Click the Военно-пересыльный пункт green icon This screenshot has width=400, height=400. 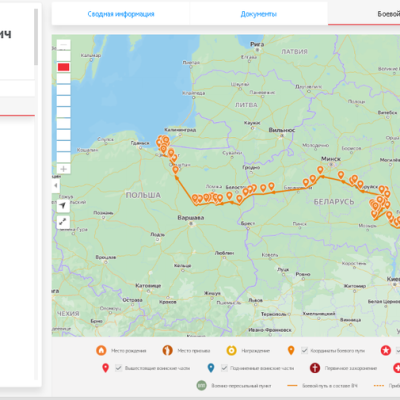(x=201, y=386)
